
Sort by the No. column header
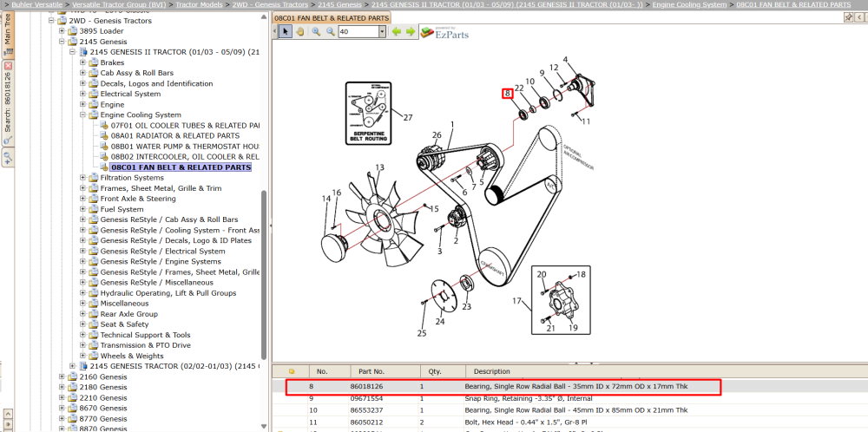pyautogui.click(x=331, y=371)
